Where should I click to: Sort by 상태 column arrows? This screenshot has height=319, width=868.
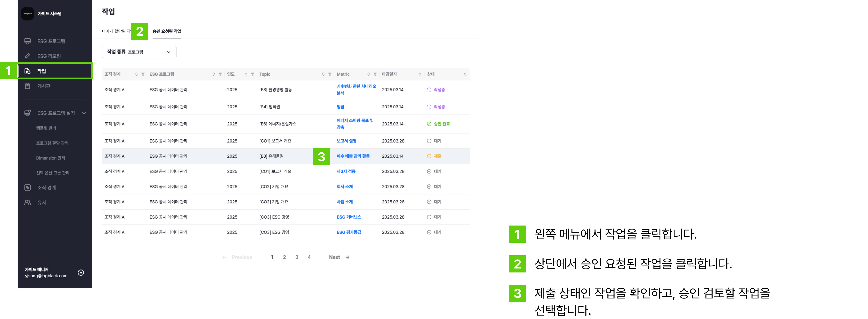coord(465,74)
